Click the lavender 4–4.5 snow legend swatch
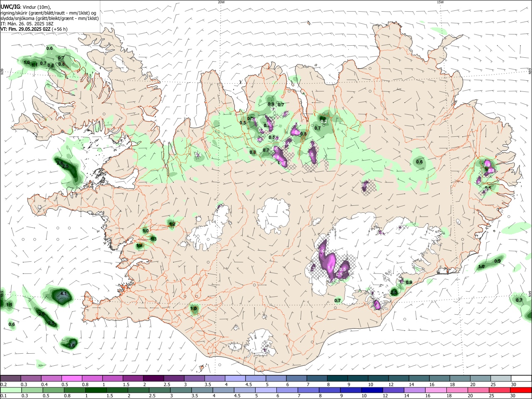This screenshot has height=399, width=532. [235, 378]
